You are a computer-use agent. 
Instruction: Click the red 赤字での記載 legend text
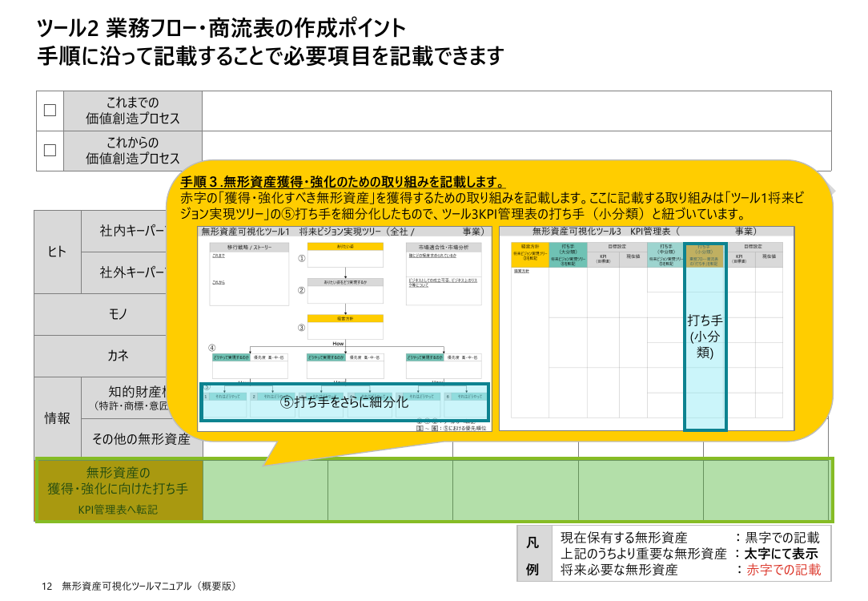click(784, 570)
